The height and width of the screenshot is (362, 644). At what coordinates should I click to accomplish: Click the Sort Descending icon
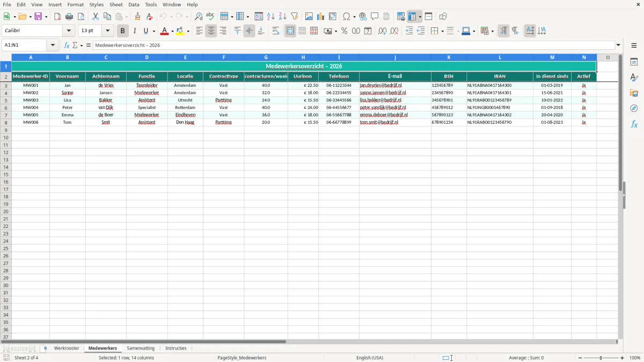click(283, 17)
